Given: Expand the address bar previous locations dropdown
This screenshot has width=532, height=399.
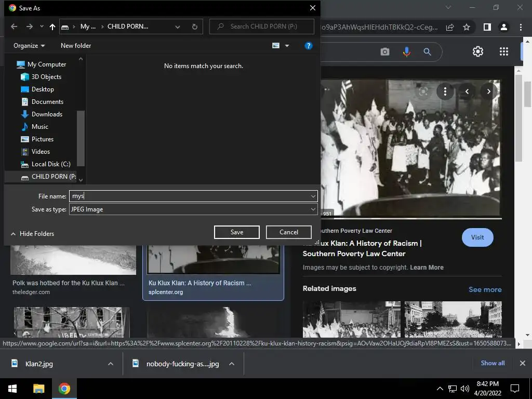Looking at the screenshot, I should point(178,27).
